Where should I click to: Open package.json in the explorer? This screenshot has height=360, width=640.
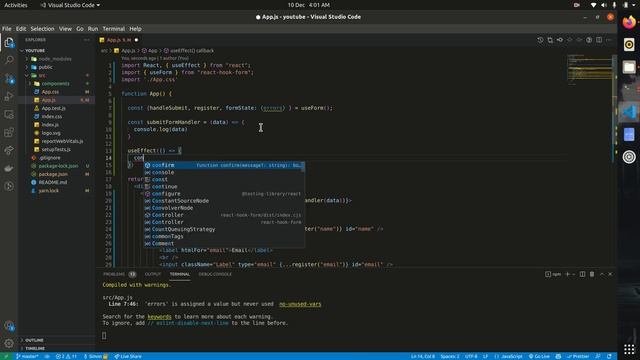pos(53,174)
